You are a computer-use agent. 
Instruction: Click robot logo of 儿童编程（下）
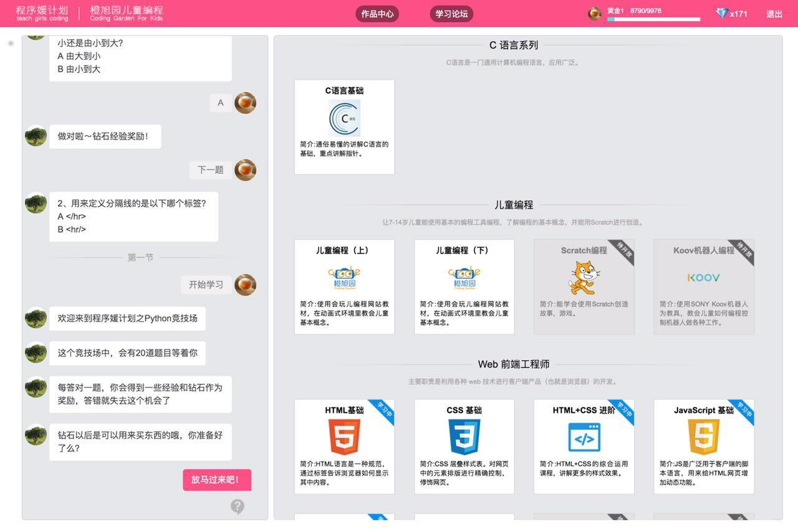coord(464,278)
